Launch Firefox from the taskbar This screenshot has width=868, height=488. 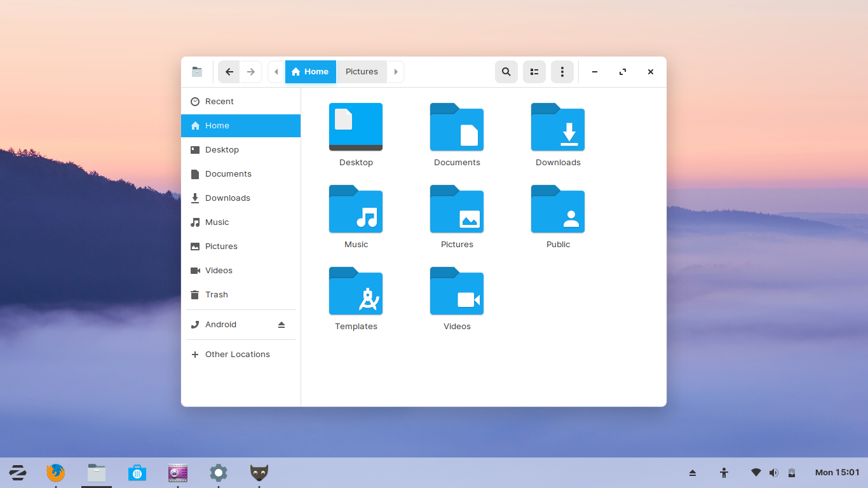[x=56, y=473]
